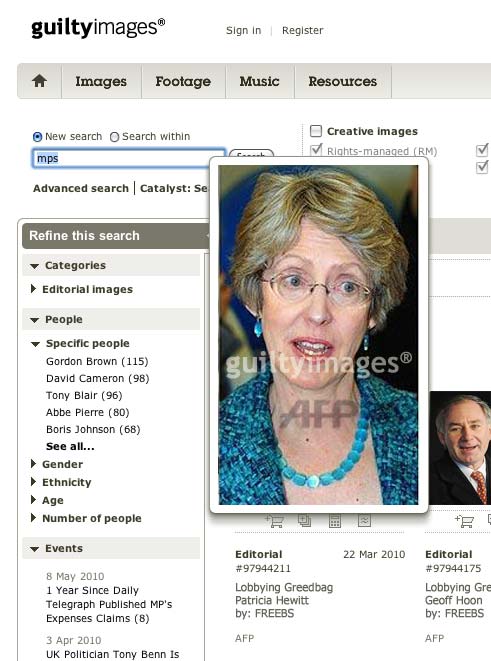This screenshot has height=661, width=491.
Task: Collapse the Events section arrow
Action: (x=35, y=549)
